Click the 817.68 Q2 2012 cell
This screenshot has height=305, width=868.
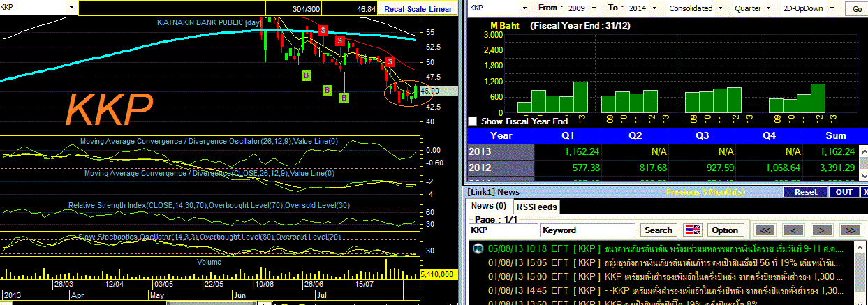(x=635, y=168)
